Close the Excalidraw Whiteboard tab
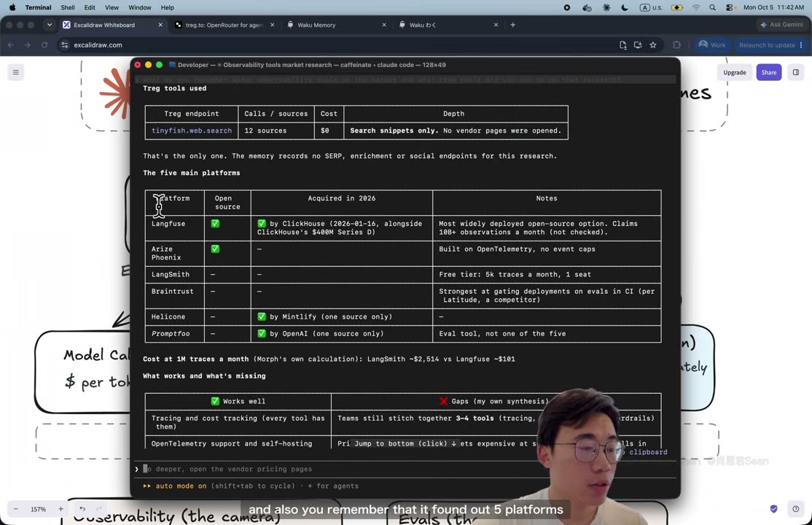 (x=160, y=25)
